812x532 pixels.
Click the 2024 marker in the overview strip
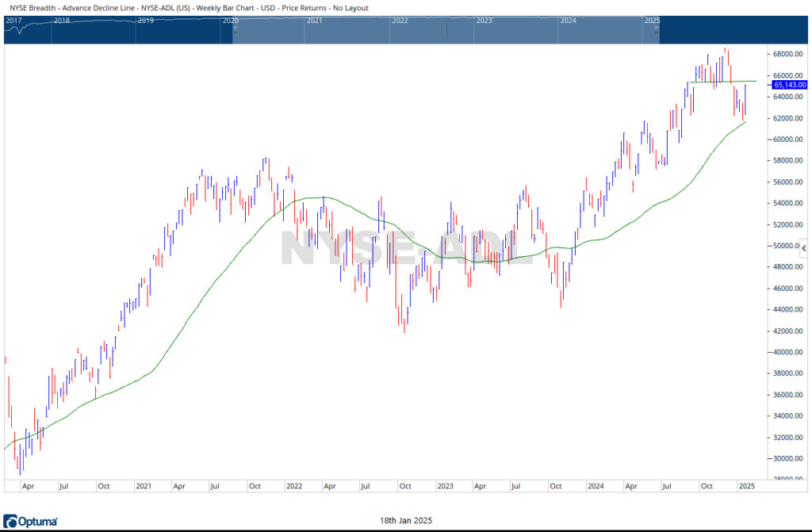click(x=568, y=20)
